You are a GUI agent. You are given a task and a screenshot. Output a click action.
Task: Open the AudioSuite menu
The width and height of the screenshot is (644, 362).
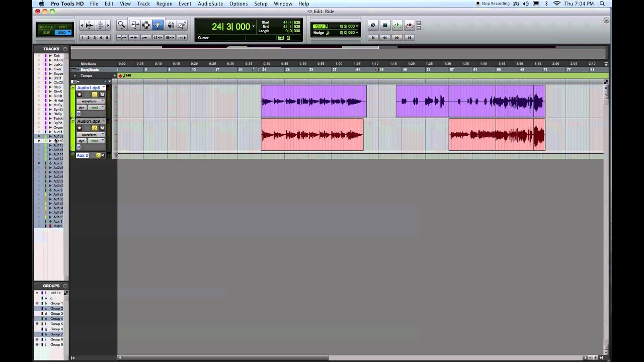(x=210, y=4)
